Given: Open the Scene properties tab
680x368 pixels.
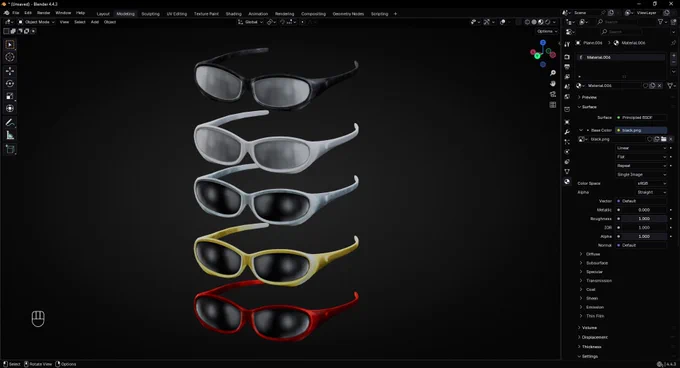Looking at the screenshot, I should pos(567,87).
